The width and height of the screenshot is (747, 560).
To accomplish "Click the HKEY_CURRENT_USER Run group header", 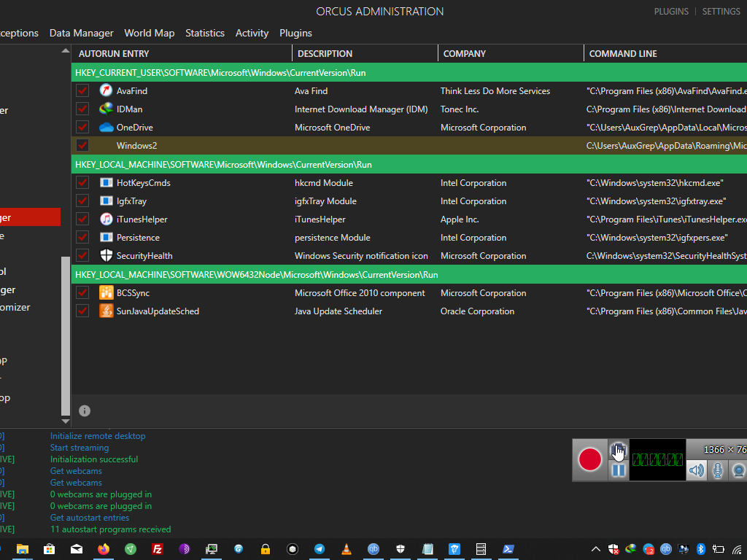I will [x=409, y=72].
